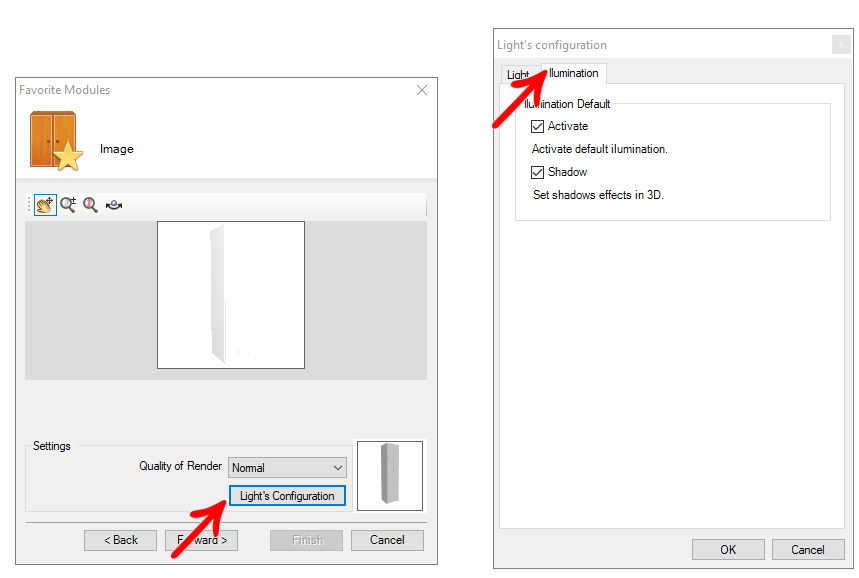Uncheck the Activate illumination checkbox

[x=537, y=127]
